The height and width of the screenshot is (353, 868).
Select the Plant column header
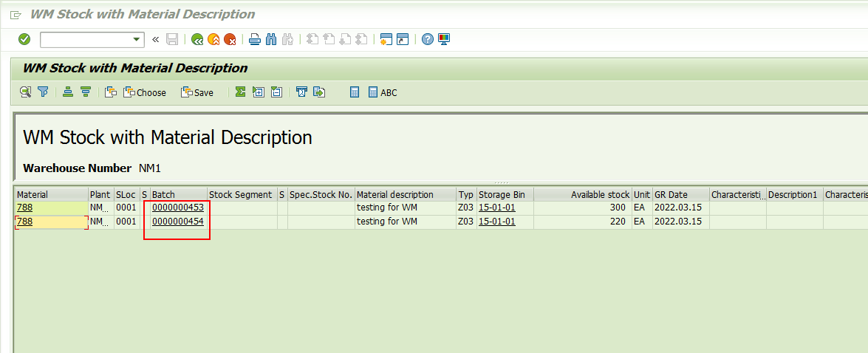tap(100, 195)
